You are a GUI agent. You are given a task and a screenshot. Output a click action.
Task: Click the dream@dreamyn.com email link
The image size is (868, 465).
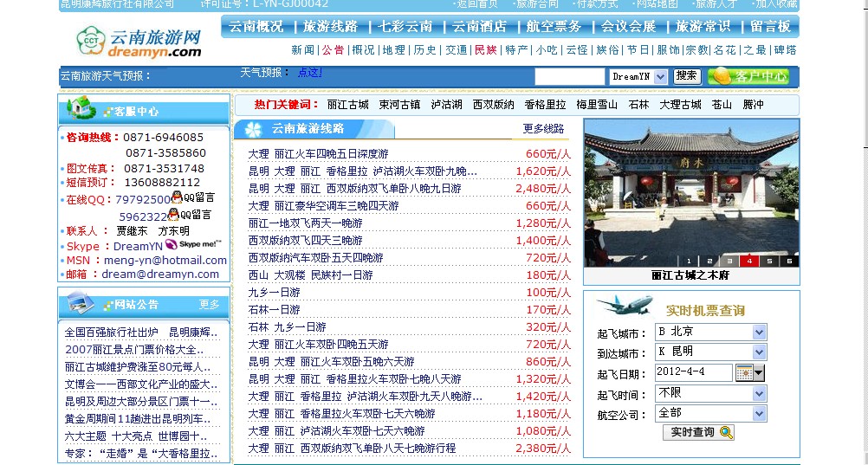coord(160,274)
